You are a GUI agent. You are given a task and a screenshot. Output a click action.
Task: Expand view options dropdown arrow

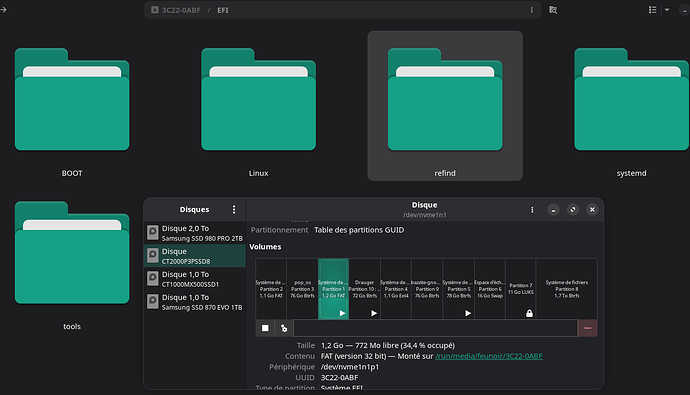coord(667,10)
